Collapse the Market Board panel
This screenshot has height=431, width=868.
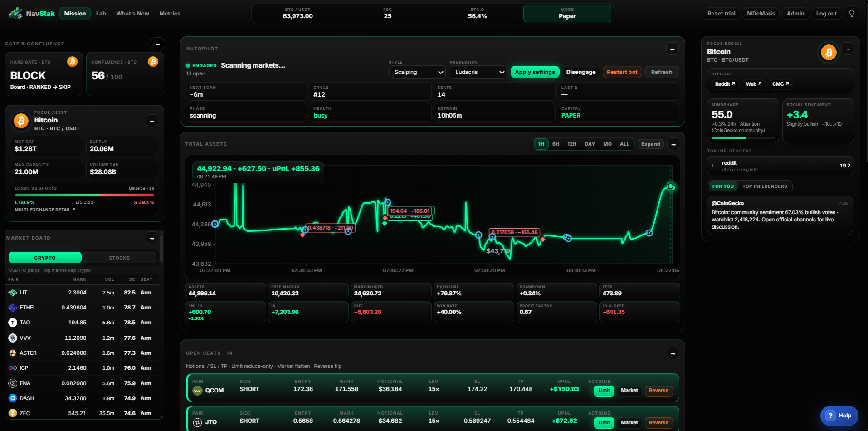click(x=152, y=238)
